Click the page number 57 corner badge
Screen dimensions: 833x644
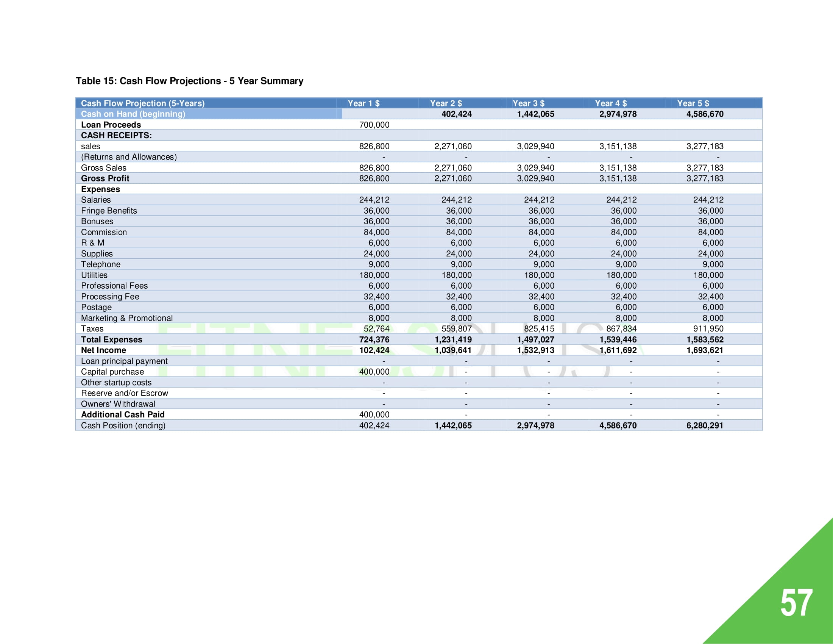point(796,602)
